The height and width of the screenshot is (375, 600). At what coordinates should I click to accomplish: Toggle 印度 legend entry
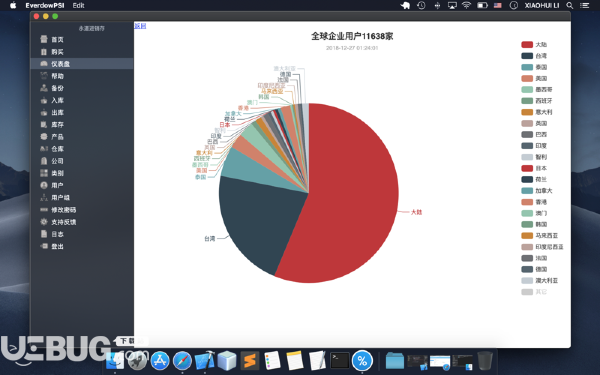pos(534,146)
